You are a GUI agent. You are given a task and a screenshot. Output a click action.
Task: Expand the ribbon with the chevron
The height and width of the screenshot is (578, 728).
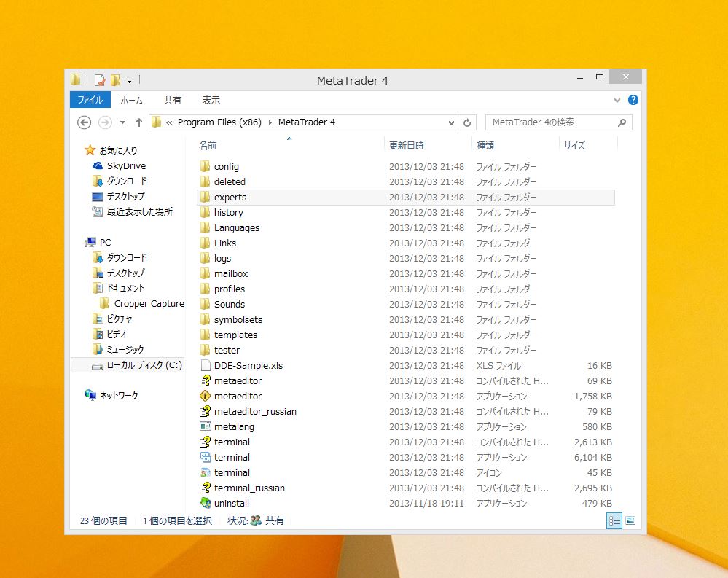(x=617, y=100)
